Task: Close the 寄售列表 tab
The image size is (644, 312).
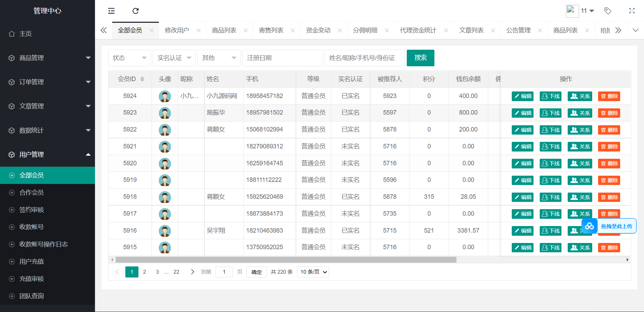Action: click(x=293, y=30)
